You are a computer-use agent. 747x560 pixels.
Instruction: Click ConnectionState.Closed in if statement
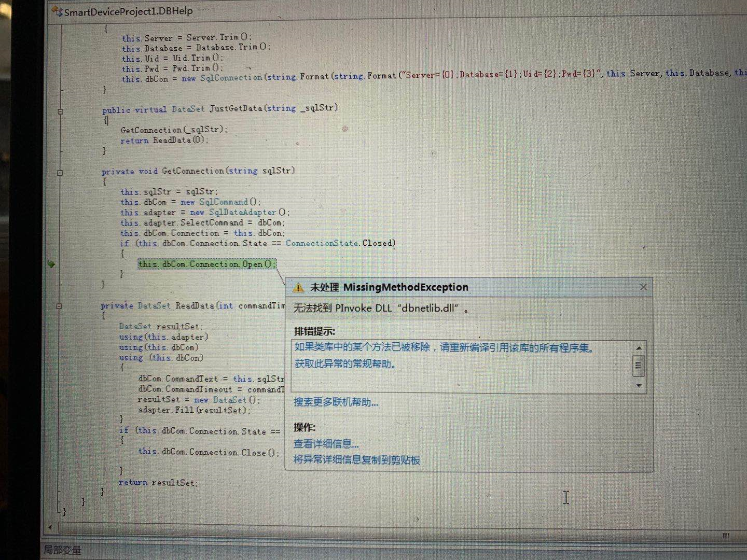[340, 243]
